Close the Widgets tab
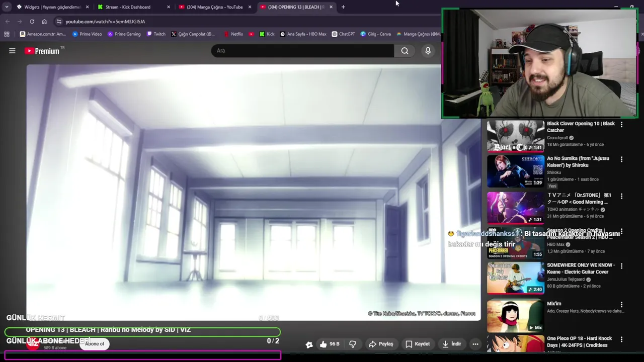The width and height of the screenshot is (644, 362). point(88,7)
